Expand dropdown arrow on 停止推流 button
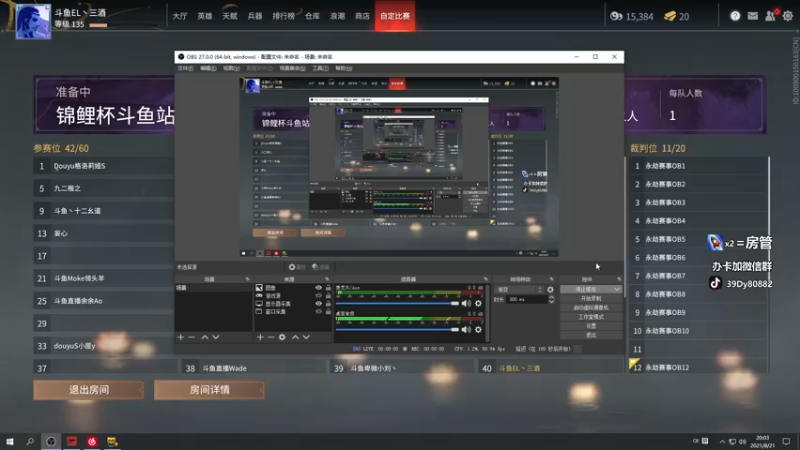800x450 pixels. point(617,289)
